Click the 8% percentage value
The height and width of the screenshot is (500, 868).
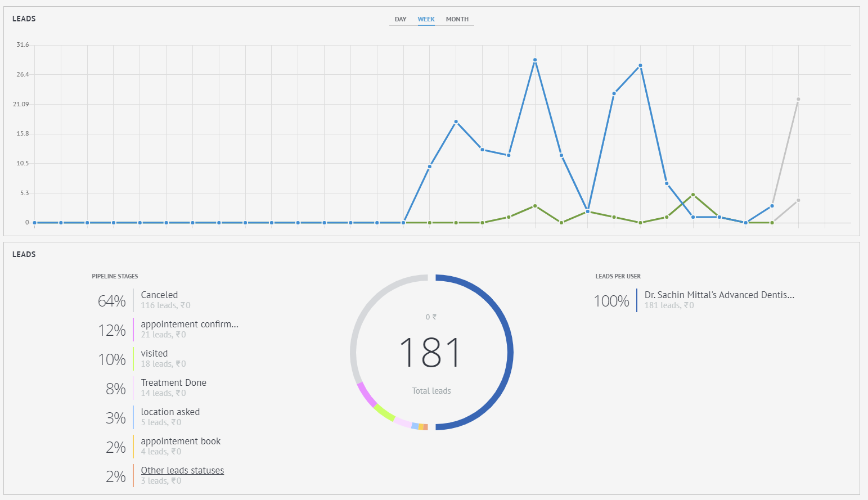point(115,389)
